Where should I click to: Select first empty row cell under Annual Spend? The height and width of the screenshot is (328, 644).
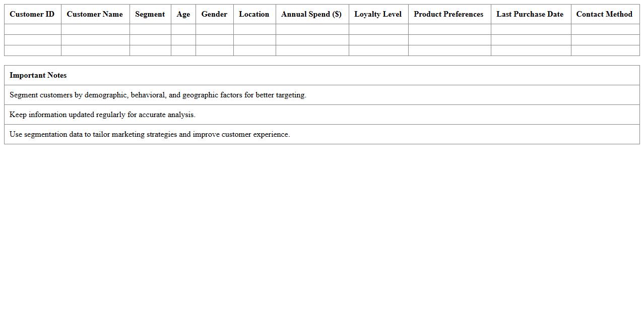[312, 29]
